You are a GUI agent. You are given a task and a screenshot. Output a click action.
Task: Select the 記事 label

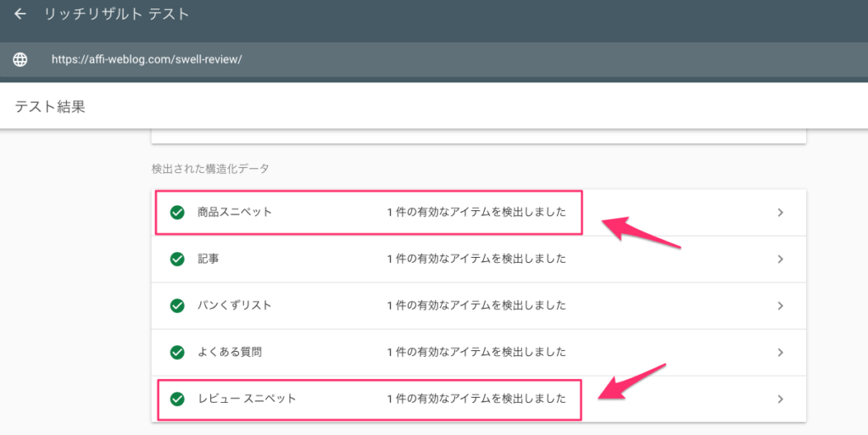coord(209,259)
